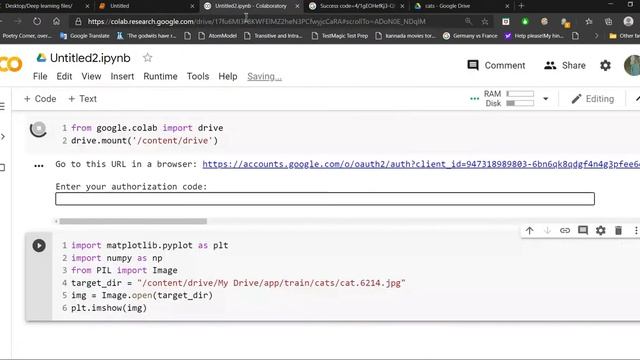Click the horizontal output scrollbar
The image size is (640, 360).
click(x=133, y=221)
